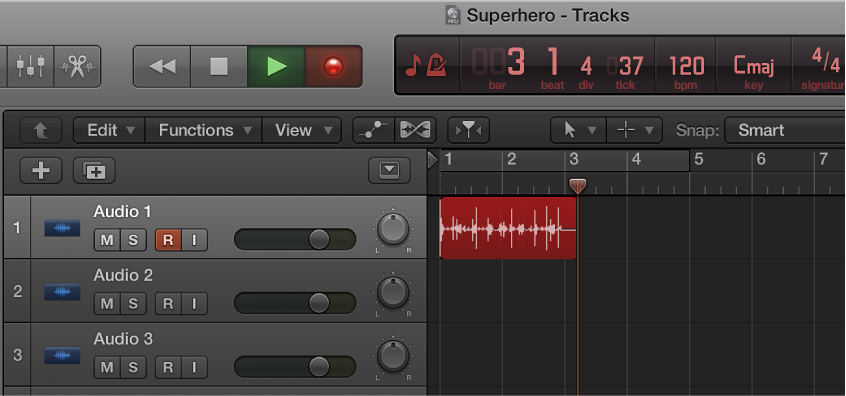
Task: Select the red audio region on Audio 1
Action: (x=508, y=228)
